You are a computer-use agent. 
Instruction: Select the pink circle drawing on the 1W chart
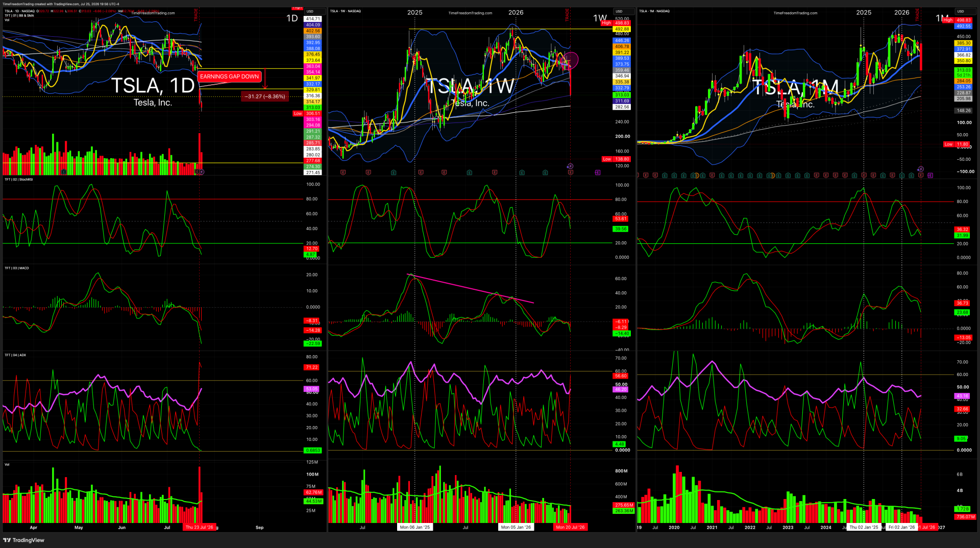click(571, 60)
